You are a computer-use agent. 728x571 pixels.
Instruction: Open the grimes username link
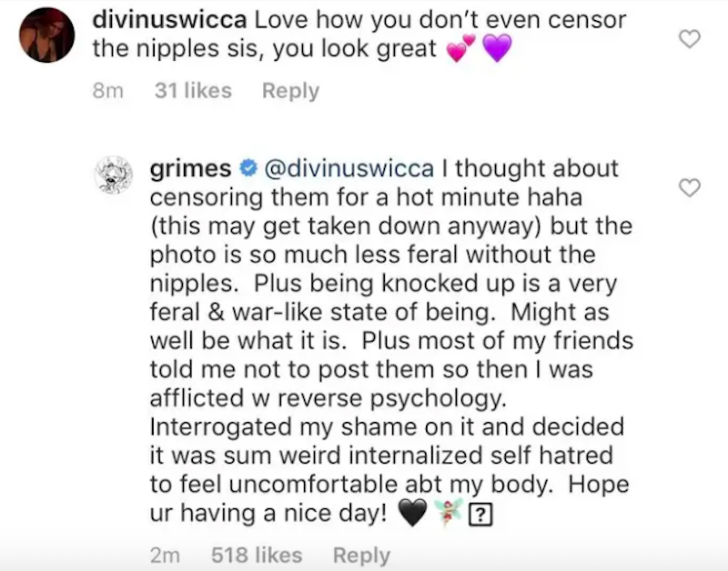click(190, 169)
